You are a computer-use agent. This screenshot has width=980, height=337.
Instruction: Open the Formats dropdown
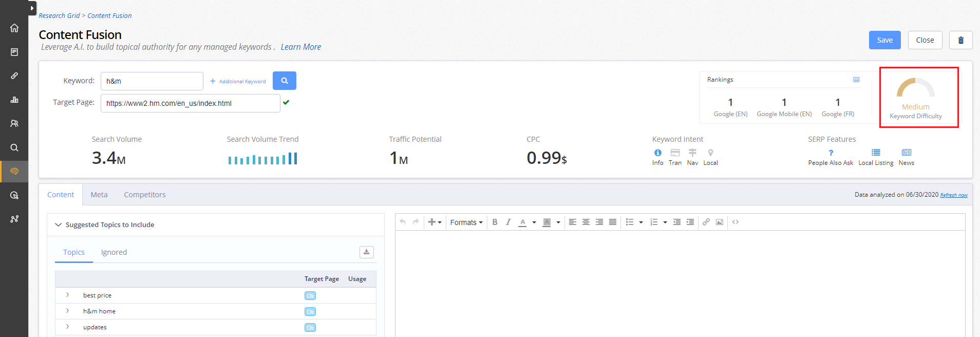(x=466, y=222)
